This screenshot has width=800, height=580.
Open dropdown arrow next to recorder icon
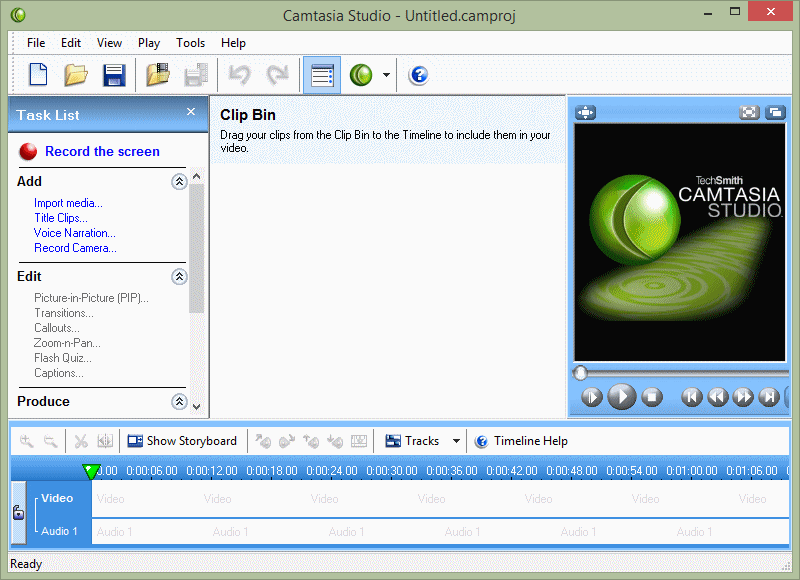coord(386,75)
